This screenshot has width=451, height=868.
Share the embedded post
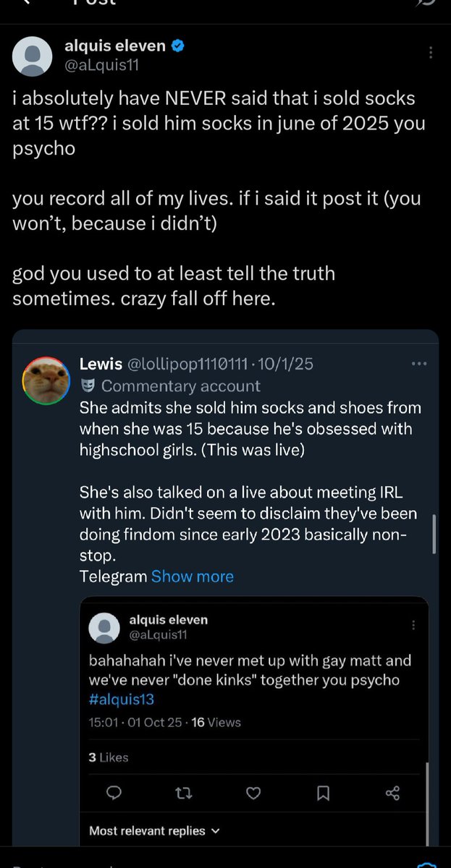(393, 793)
